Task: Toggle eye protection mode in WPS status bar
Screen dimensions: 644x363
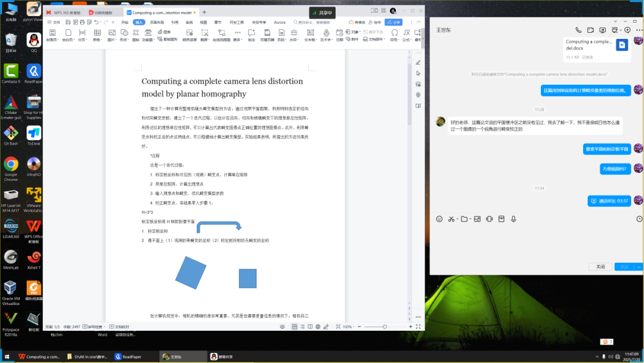Action: coord(282,327)
